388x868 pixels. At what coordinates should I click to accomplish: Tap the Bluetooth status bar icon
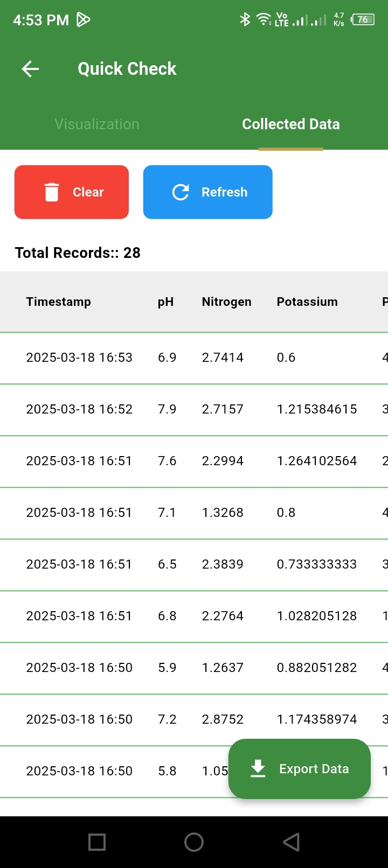[245, 20]
